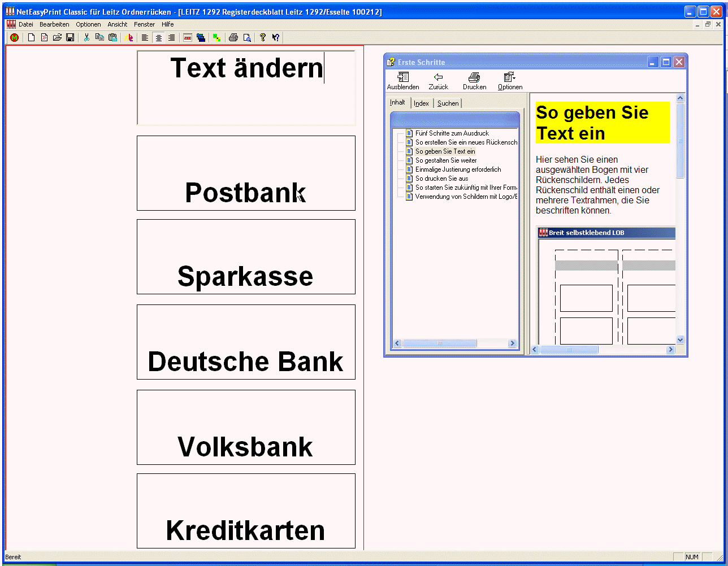Click the red wizard document icon
Screen dimensions: 728x566
click(x=44, y=37)
